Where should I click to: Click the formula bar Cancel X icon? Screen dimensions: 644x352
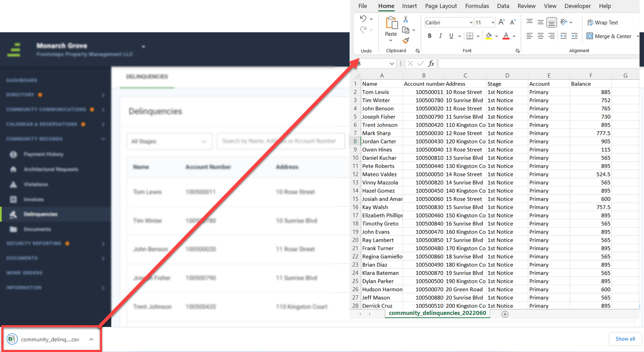(410, 63)
